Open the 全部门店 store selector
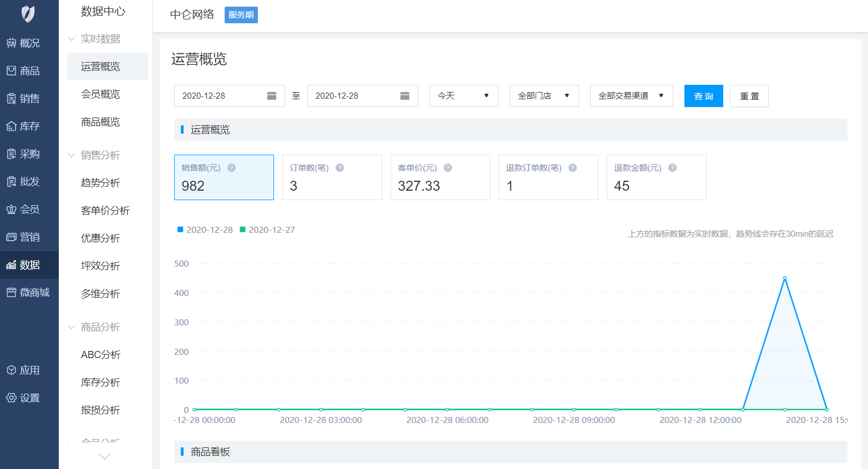 [544, 95]
